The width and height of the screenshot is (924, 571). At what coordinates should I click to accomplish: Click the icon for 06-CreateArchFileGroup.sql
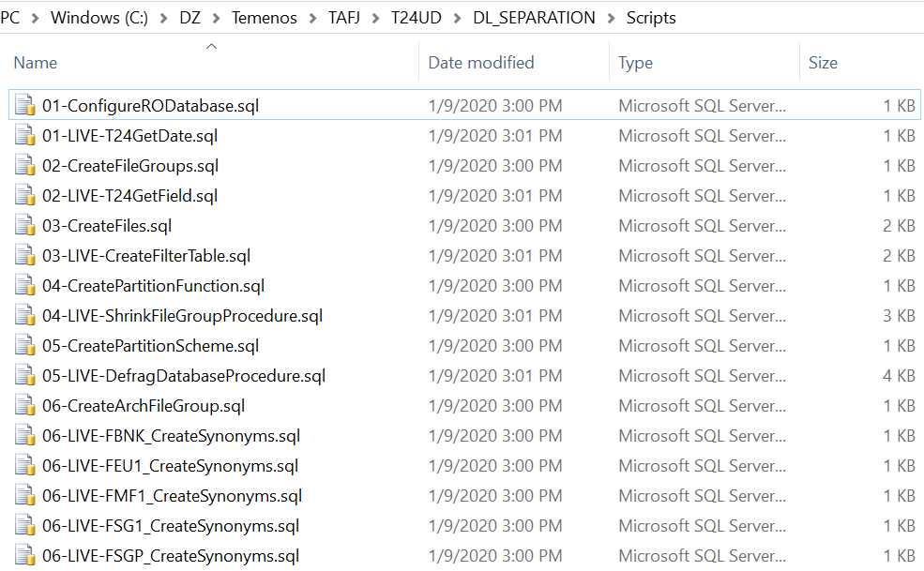(25, 406)
